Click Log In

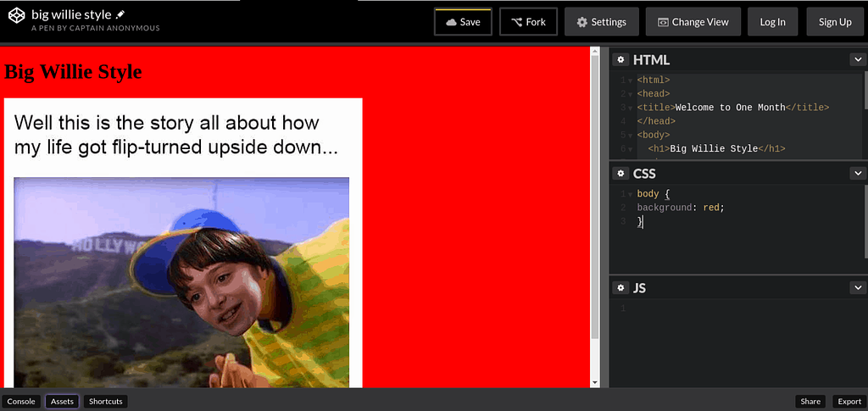tap(772, 22)
